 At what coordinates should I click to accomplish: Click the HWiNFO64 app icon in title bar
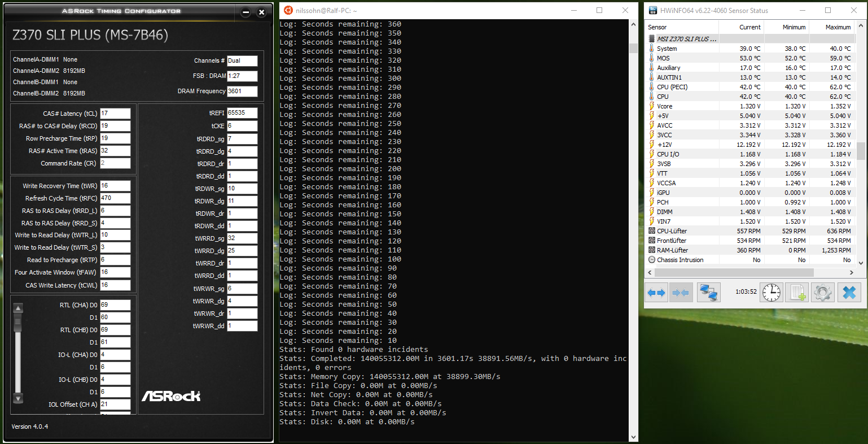(653, 10)
